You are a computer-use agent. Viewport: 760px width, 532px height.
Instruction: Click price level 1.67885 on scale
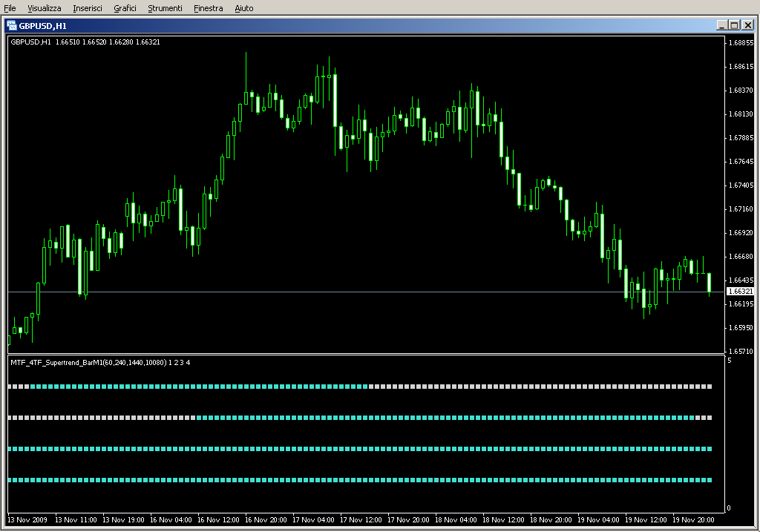coord(741,137)
